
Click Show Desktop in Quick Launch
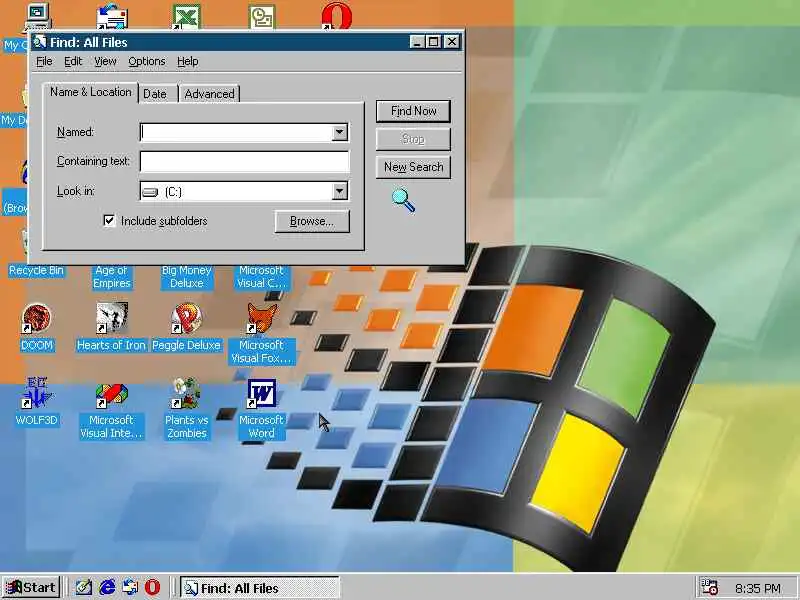(x=83, y=587)
